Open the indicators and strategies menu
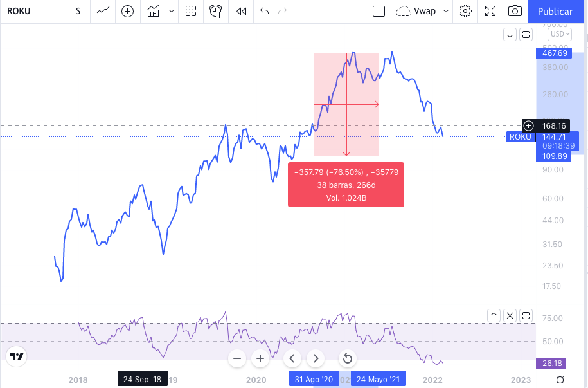This screenshot has width=588, height=388. coord(154,11)
